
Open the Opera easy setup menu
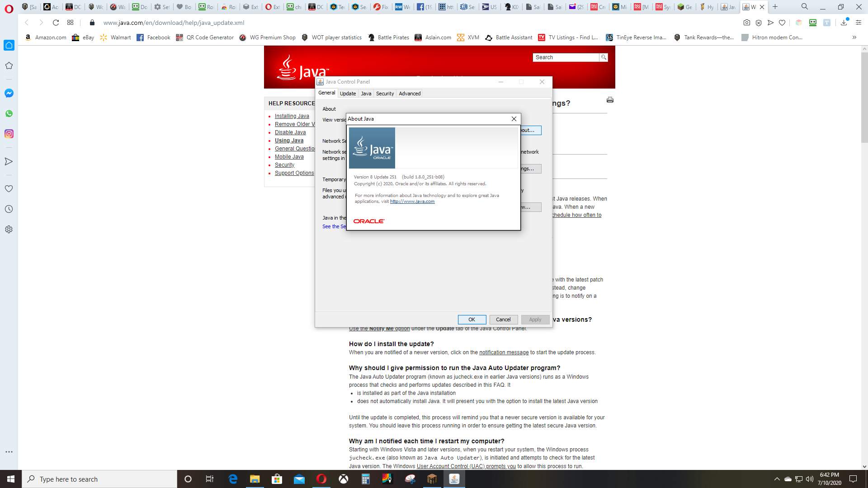(x=859, y=23)
